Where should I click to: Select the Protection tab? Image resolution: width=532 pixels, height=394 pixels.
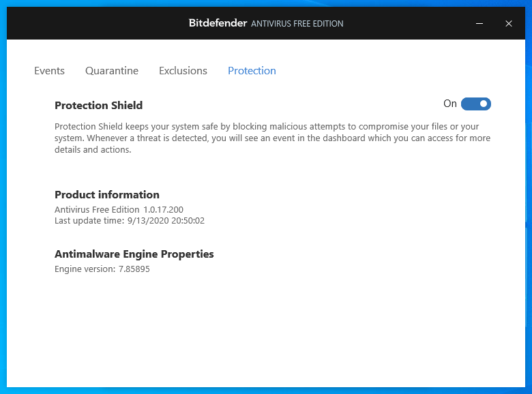point(252,70)
